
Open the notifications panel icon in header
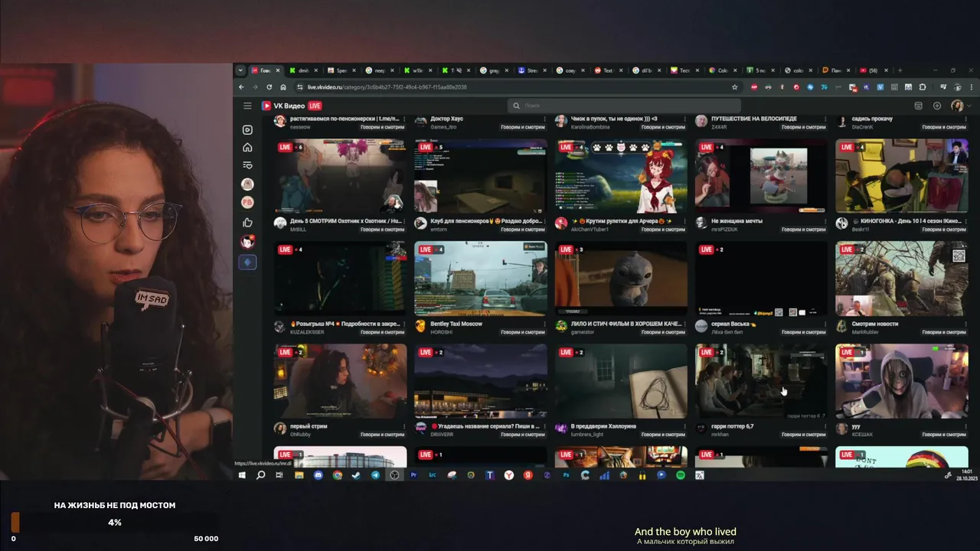919,106
